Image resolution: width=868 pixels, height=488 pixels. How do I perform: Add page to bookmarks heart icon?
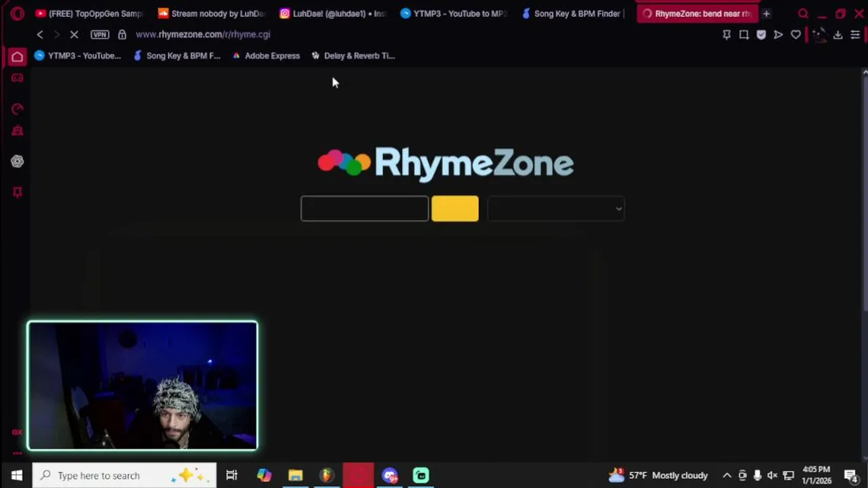pos(795,35)
